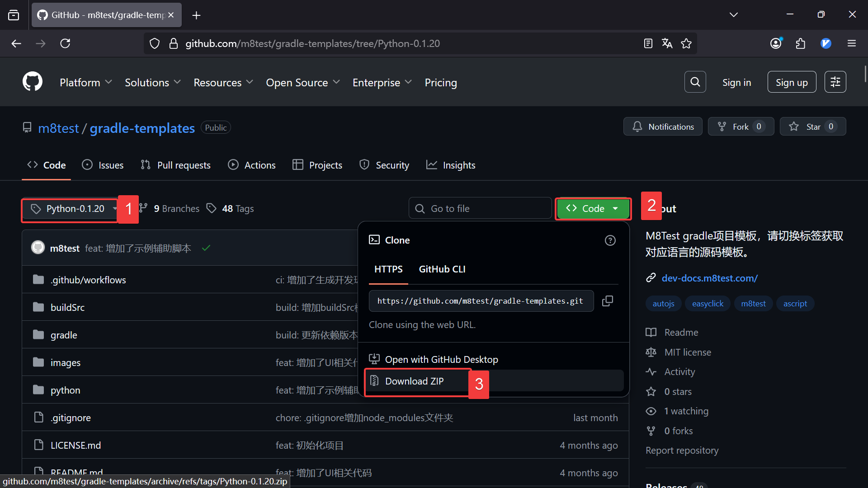Click the GitHub logo home icon

tap(33, 82)
